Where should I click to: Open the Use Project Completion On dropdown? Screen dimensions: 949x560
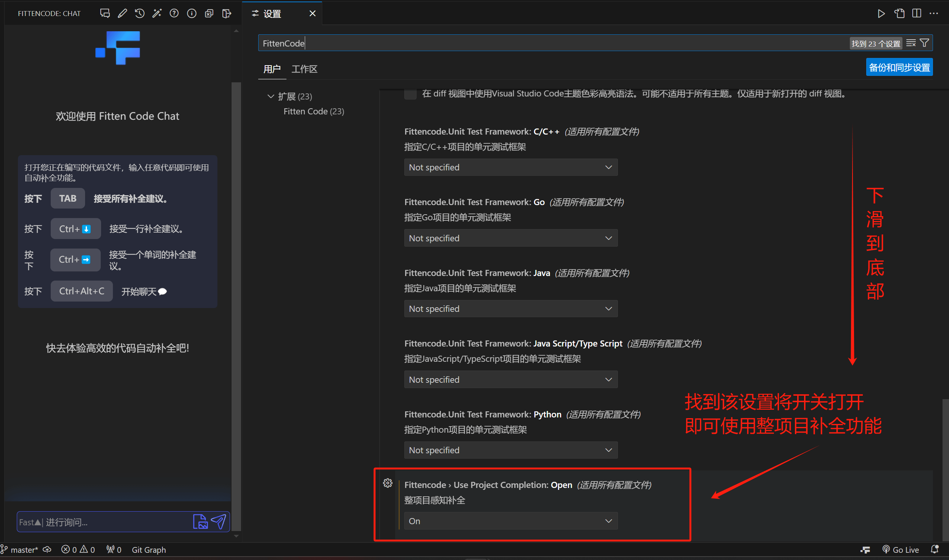pyautogui.click(x=510, y=521)
